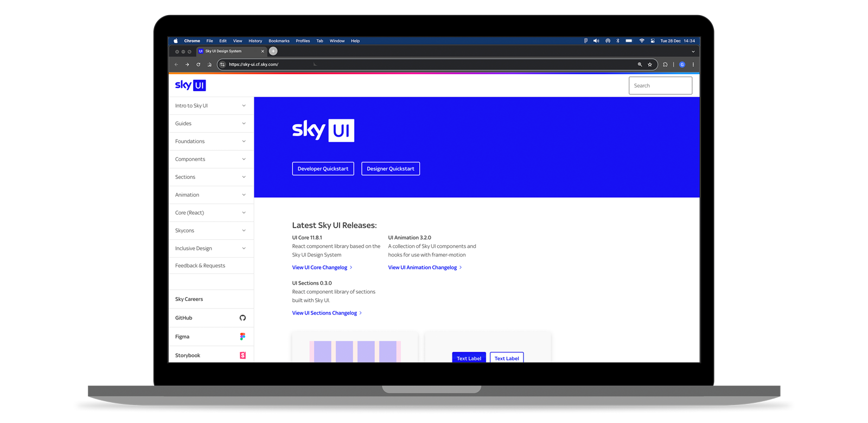Expand the Components sidebar chevron
Screen dimensions: 868x423
point(244,159)
